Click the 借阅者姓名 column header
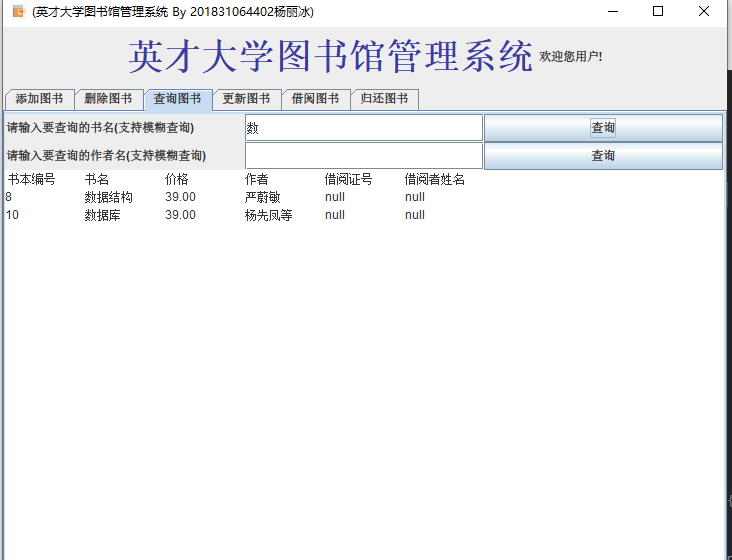The image size is (732, 560). pos(434,179)
